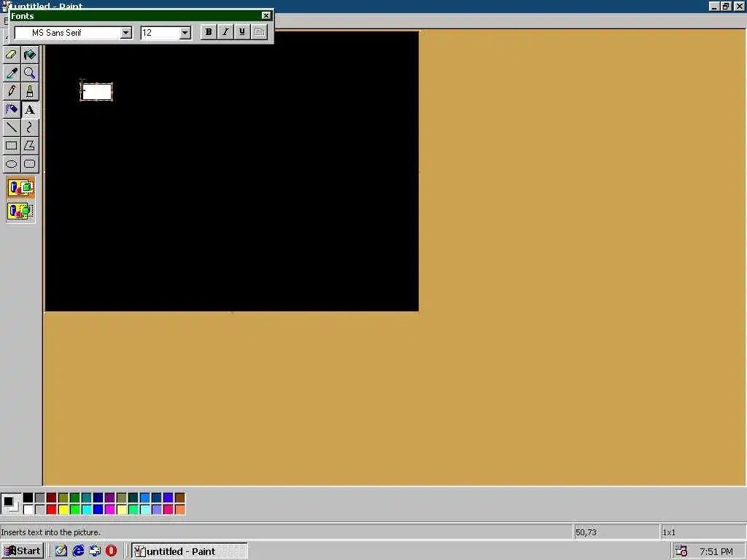Launch Opera from the Quick Launch bar
This screenshot has width=747, height=560.
(111, 551)
